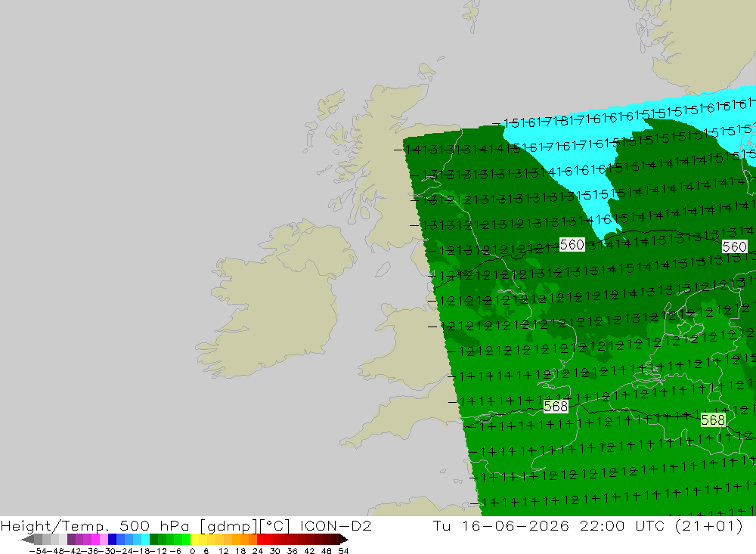
Task: Click the '[gdmp]' unit label in the title
Action: tap(228, 525)
